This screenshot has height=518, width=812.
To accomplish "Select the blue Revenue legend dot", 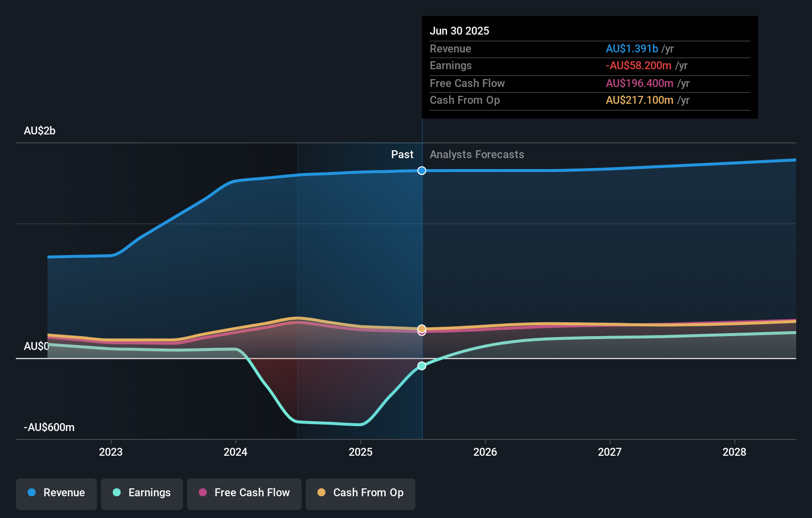I will (32, 493).
